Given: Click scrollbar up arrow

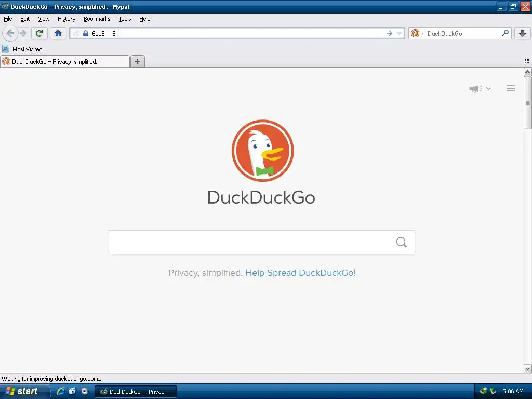Looking at the screenshot, I should 528,72.
